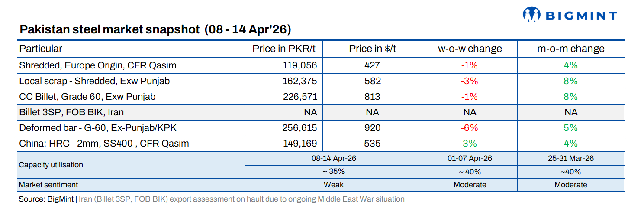
Task: Select the Pakistan steel market snapshot title
Action: pos(155,30)
